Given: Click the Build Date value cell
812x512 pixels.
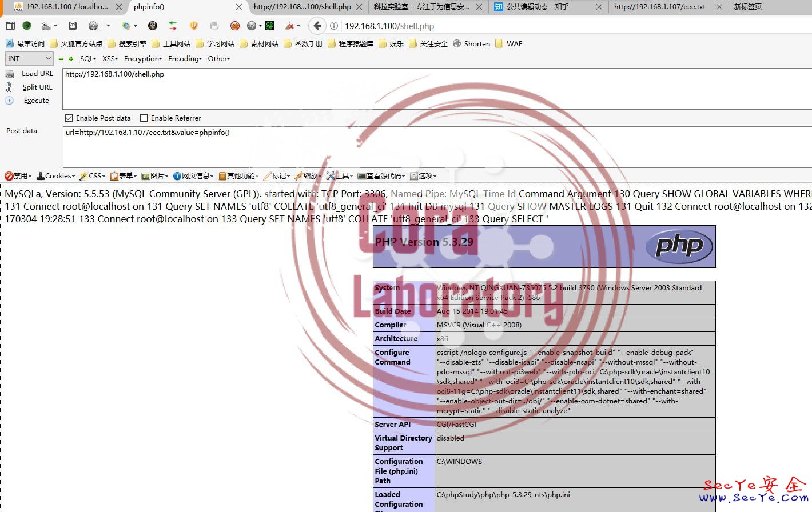Looking at the screenshot, I should (x=575, y=311).
